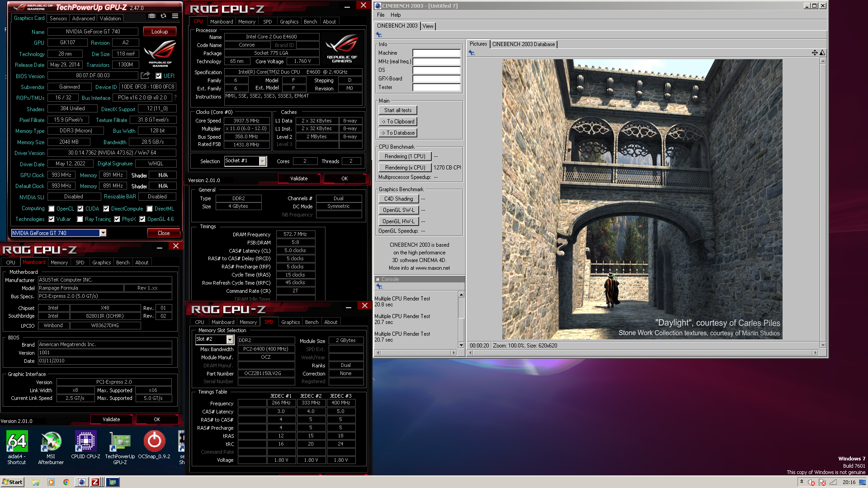
Task: Click the Console panel pin icon
Action: 379,286
